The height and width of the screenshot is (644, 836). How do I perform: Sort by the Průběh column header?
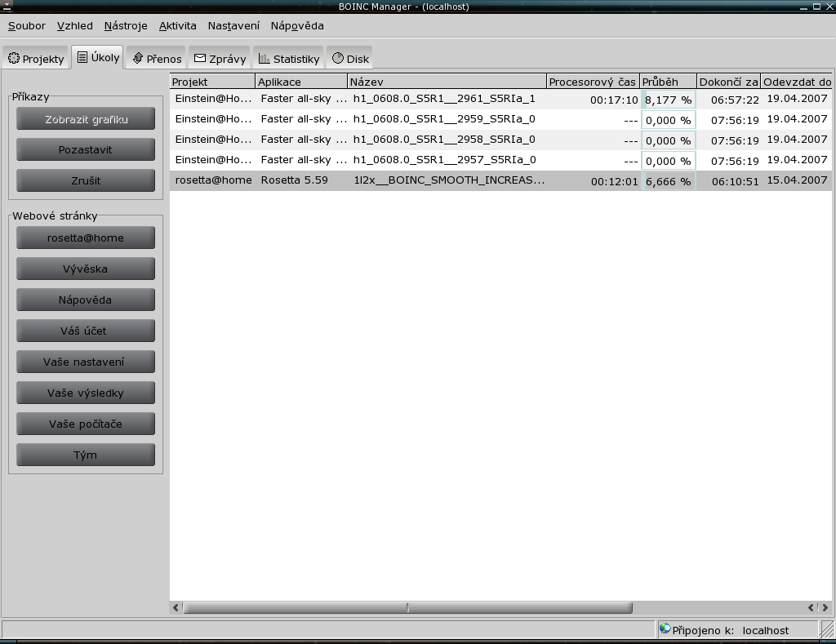tap(669, 82)
